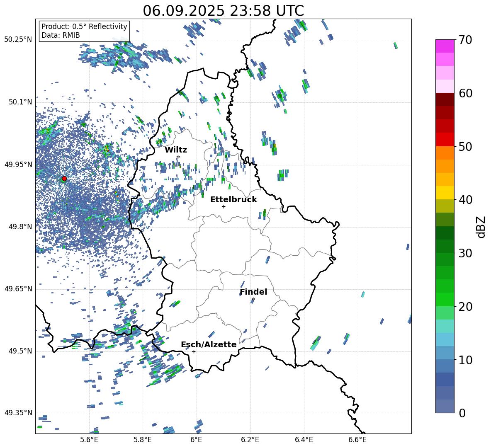
Task: Click the 49.65°N latitude label
Action: pos(18,289)
